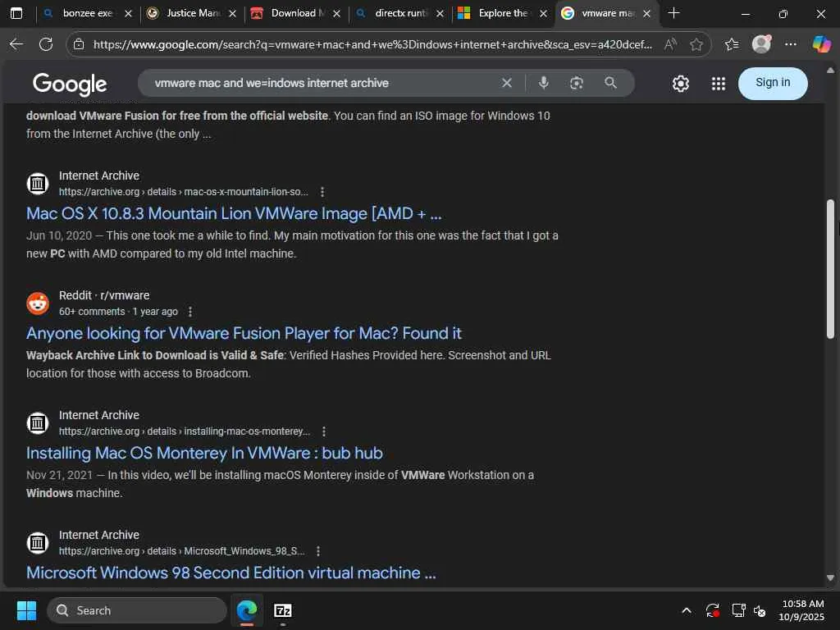Focus the browser address bar URL

(373, 44)
